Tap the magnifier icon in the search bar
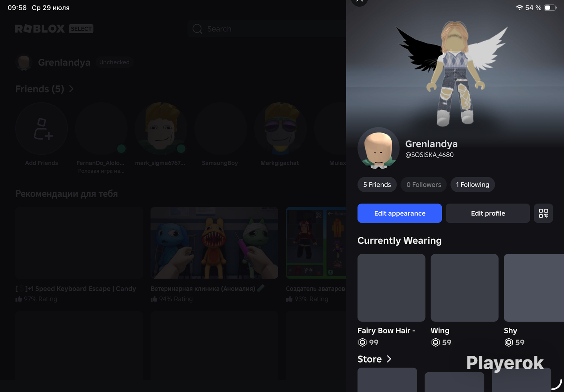564x392 pixels. point(198,29)
